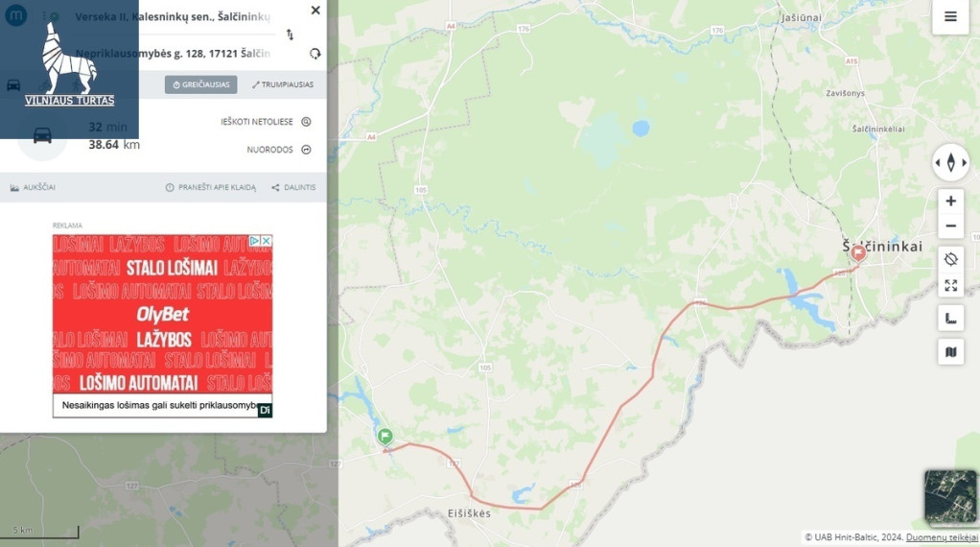Click the Jašiūnai town label

[802, 17]
